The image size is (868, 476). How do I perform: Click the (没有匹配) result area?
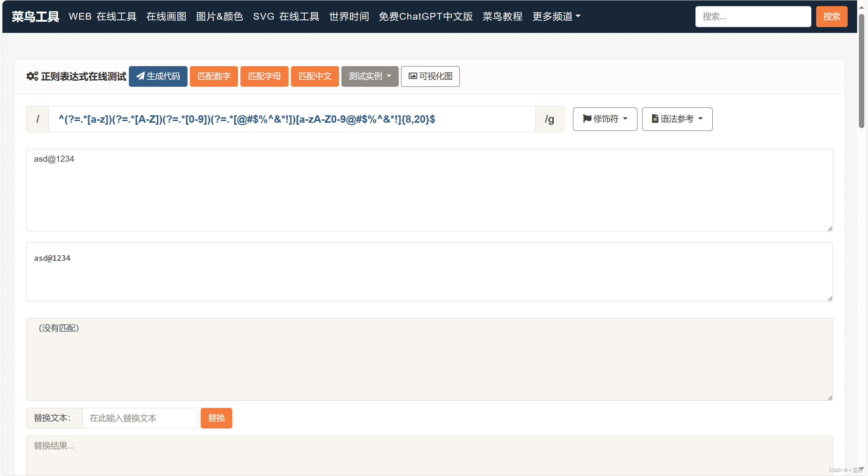click(430, 359)
